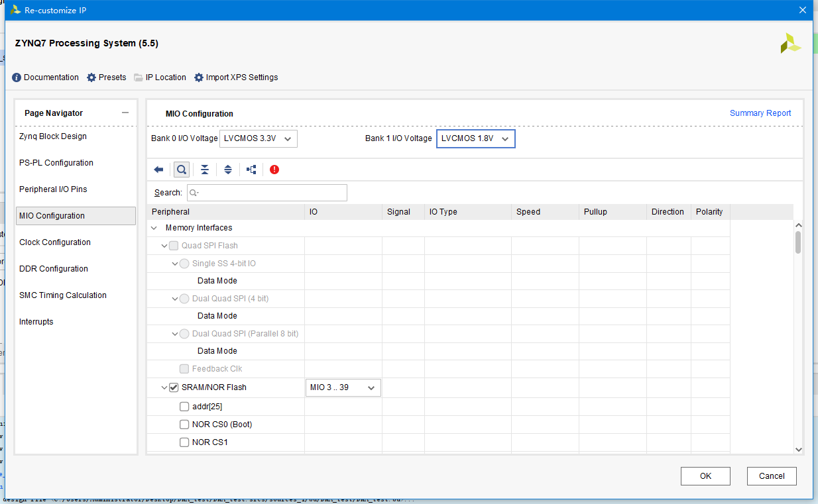This screenshot has width=818, height=504.
Task: Collapse Dual Quad SPI (Parallel 8 bit) node
Action: click(175, 334)
